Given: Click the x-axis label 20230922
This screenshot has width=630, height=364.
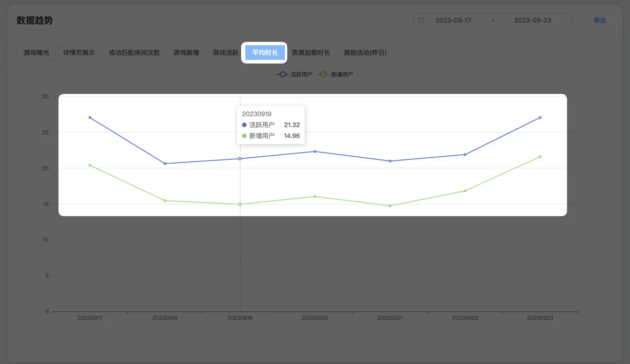Looking at the screenshot, I should (x=465, y=318).
